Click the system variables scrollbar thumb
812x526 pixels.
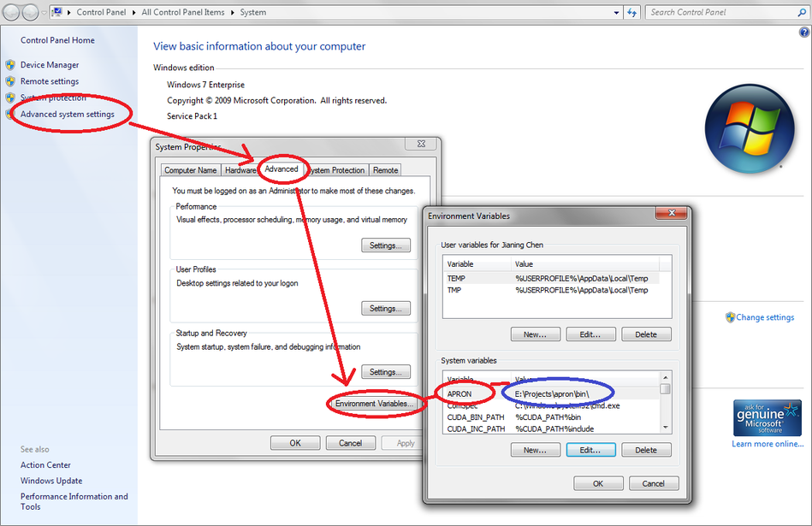[x=666, y=388]
